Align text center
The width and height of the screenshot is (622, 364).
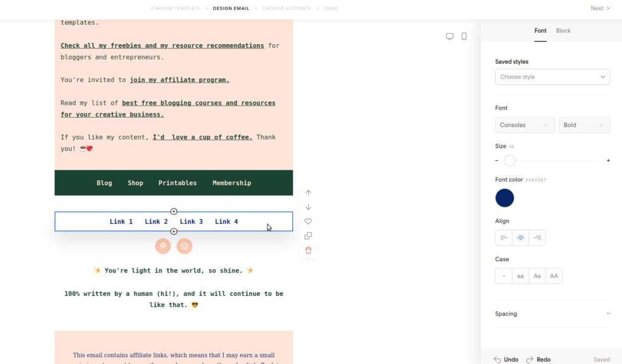pos(521,238)
